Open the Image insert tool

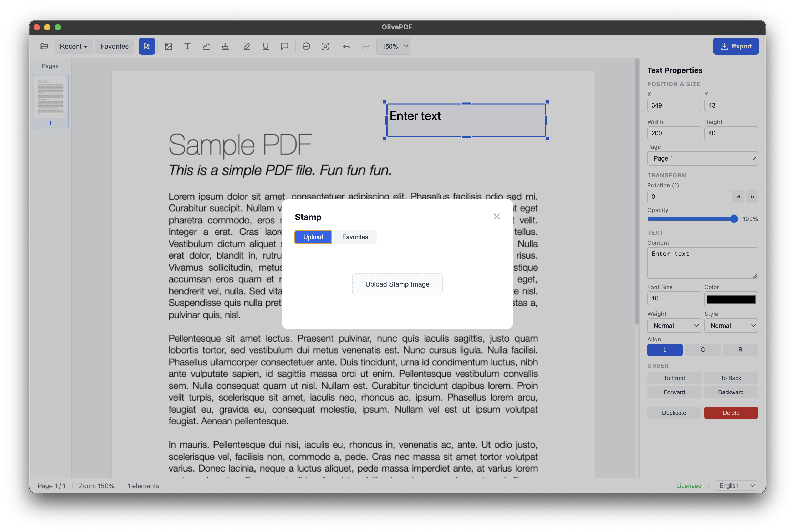pos(169,46)
